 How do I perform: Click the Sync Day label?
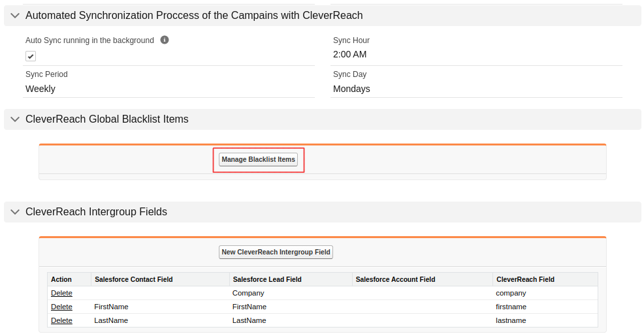(x=350, y=74)
